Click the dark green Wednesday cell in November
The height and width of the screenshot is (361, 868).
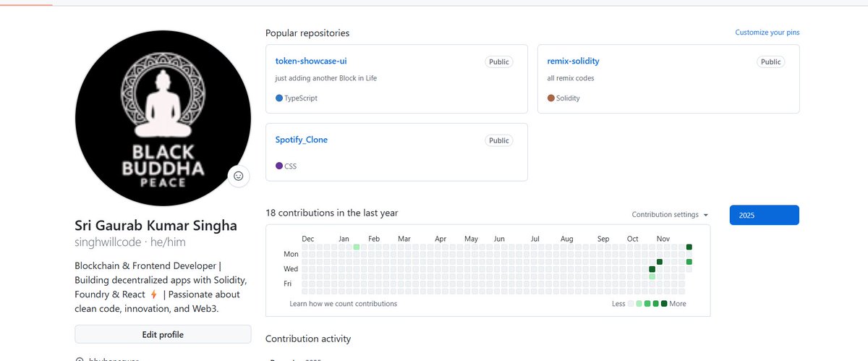[x=652, y=269]
